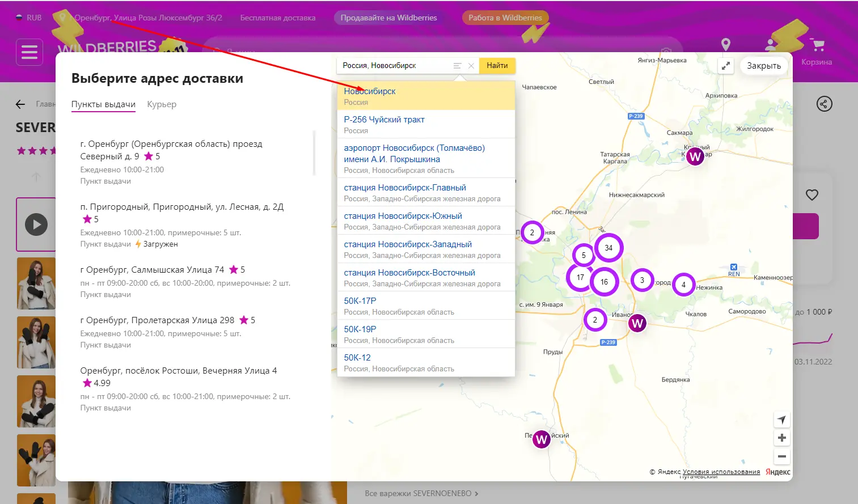
Task: Select the станция Новосибирск-Западный suggestion
Action: point(426,249)
